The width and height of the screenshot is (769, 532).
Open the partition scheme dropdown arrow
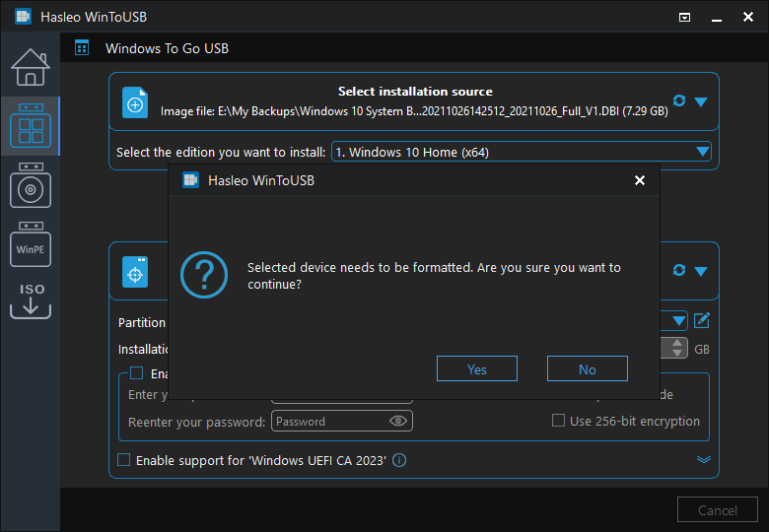point(678,321)
